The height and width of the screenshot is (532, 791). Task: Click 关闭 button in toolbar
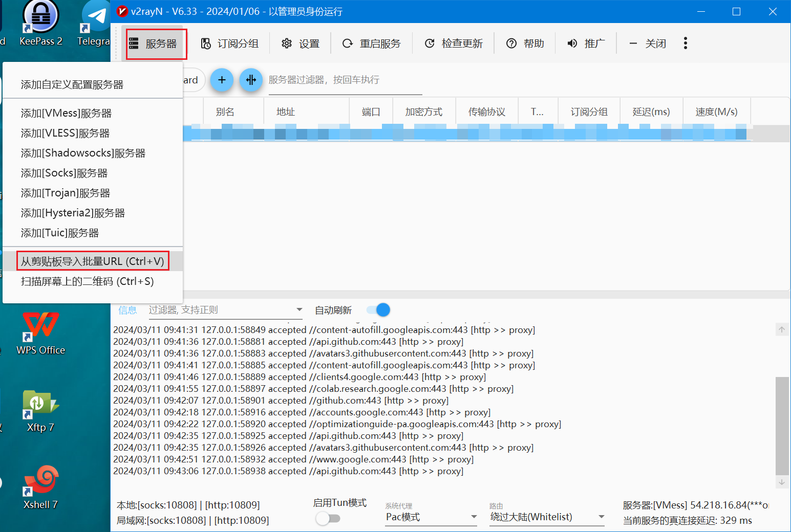point(647,44)
